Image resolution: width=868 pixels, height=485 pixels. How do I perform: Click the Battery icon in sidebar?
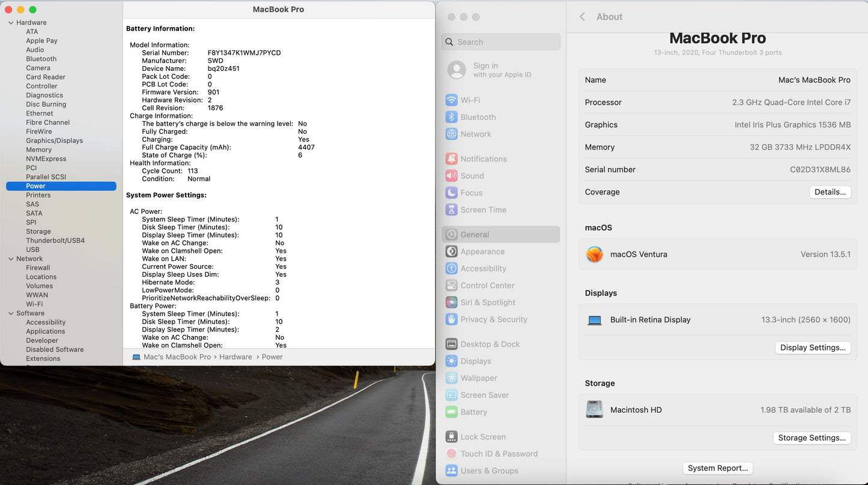tap(451, 412)
